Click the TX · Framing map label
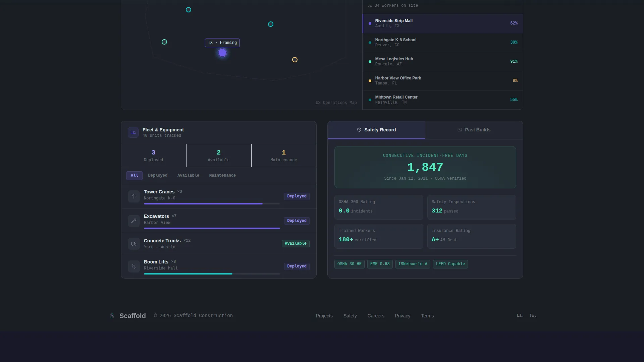Image resolution: width=644 pixels, height=362 pixels. coord(222,43)
